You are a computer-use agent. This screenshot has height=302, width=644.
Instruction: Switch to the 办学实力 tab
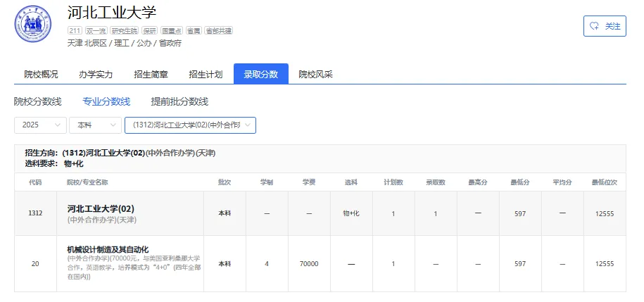point(96,75)
